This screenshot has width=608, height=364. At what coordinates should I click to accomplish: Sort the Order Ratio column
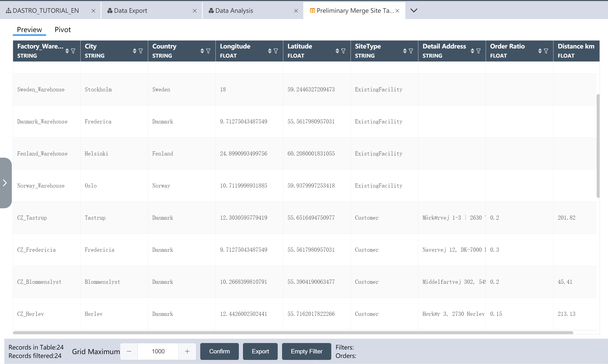pos(540,51)
